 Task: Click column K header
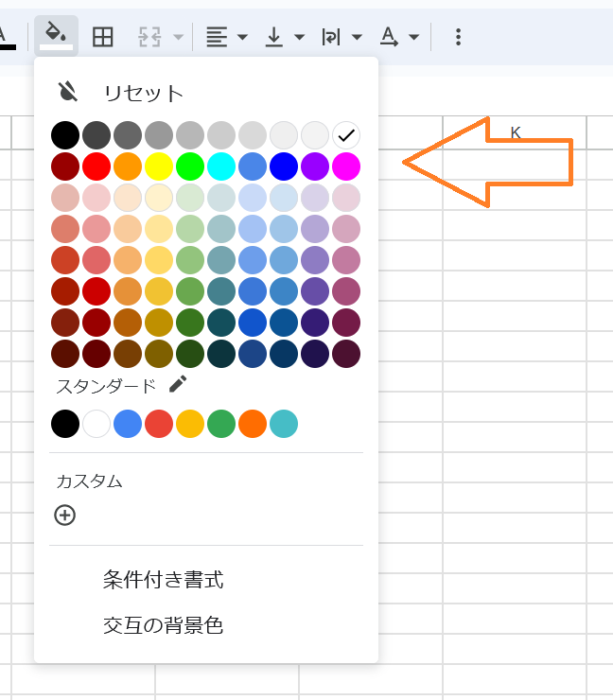(515, 132)
